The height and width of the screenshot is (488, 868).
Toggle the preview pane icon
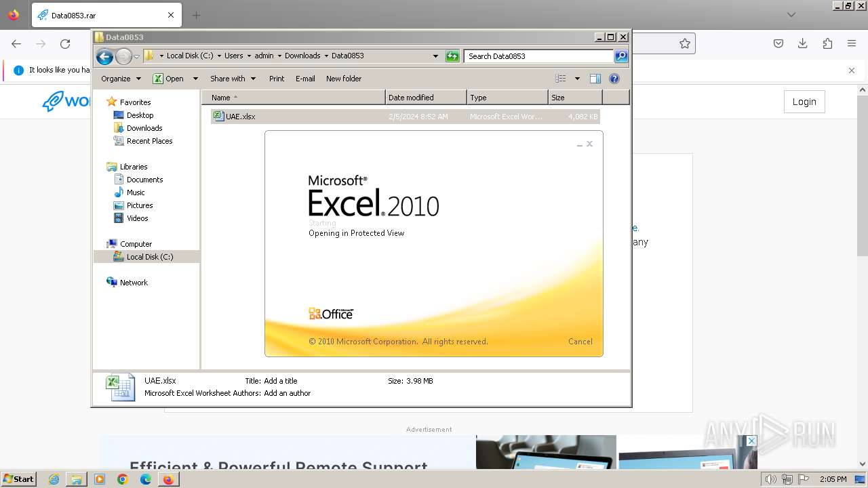[595, 79]
